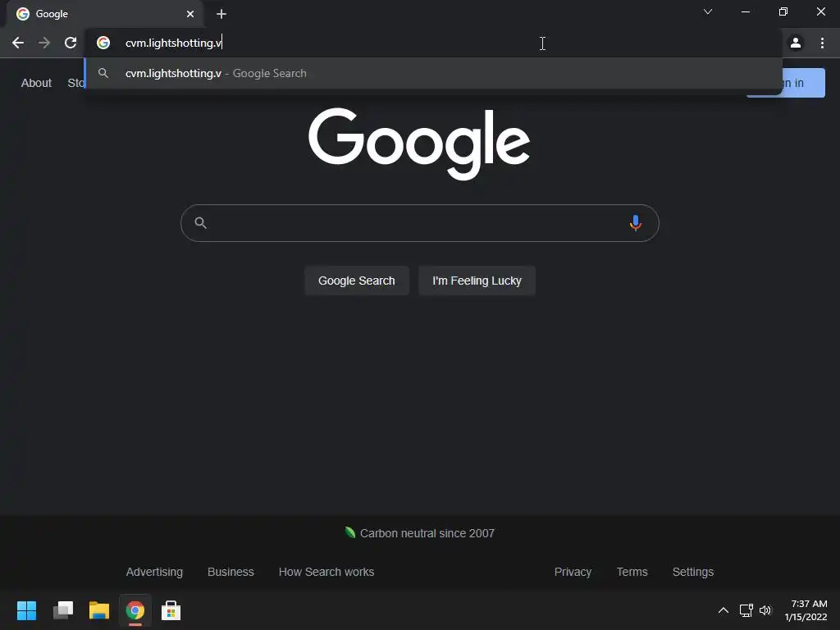Focus the Google search box
The width and height of the screenshot is (840, 630).
(419, 223)
